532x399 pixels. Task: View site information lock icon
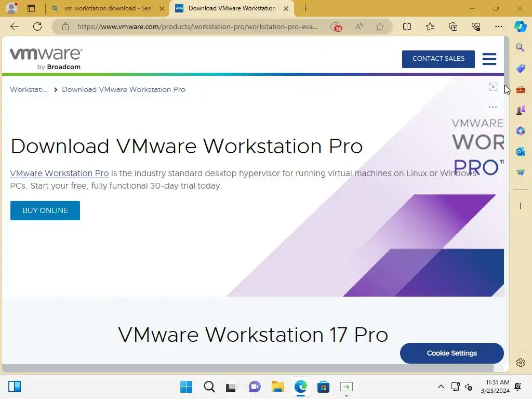tap(65, 26)
